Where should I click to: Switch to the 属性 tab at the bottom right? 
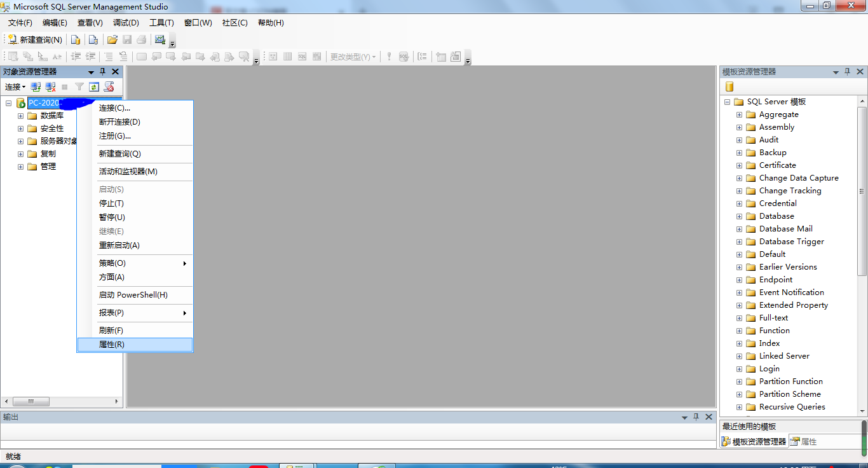(x=804, y=441)
